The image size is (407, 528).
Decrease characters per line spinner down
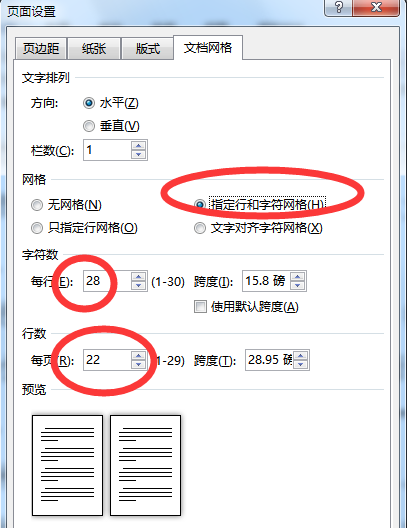pyautogui.click(x=138, y=286)
